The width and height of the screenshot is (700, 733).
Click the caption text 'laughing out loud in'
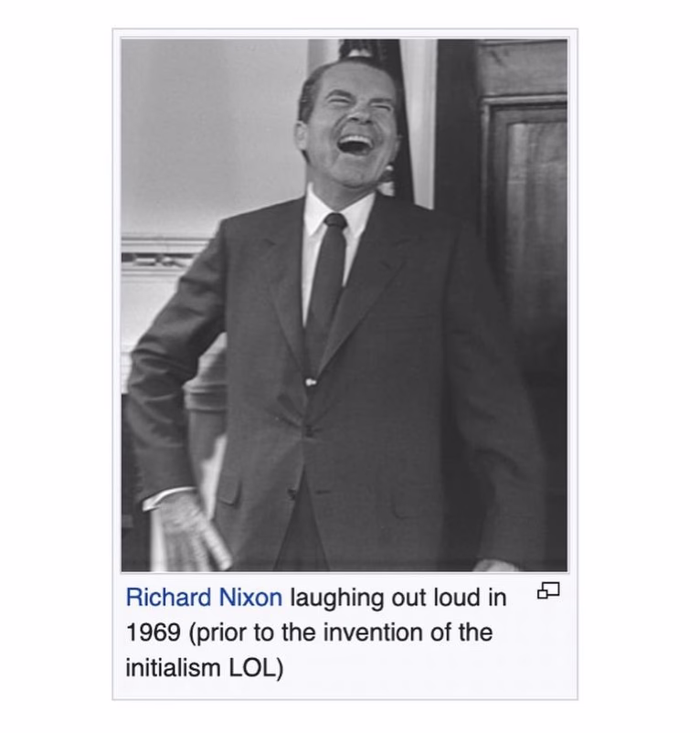coord(398,598)
